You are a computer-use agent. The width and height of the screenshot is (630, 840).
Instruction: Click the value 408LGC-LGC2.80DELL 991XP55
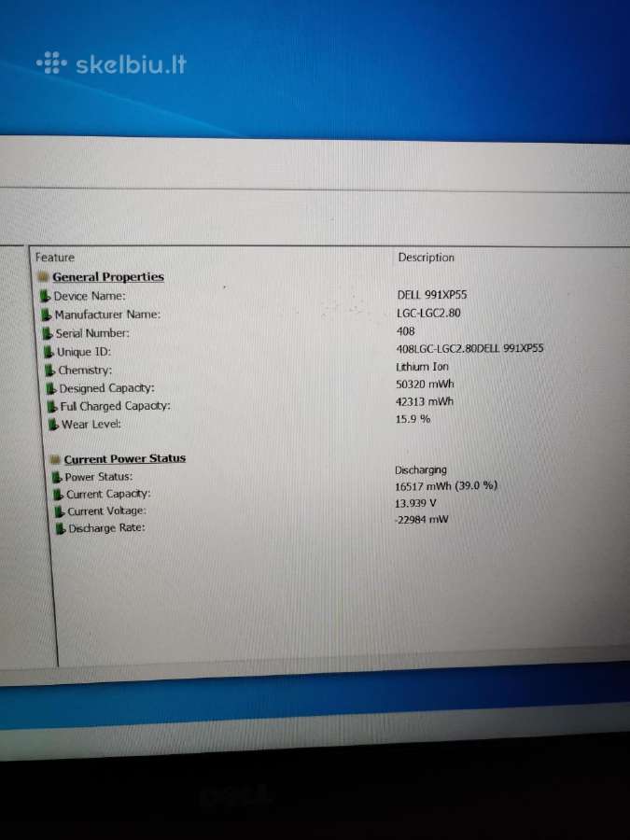(469, 348)
